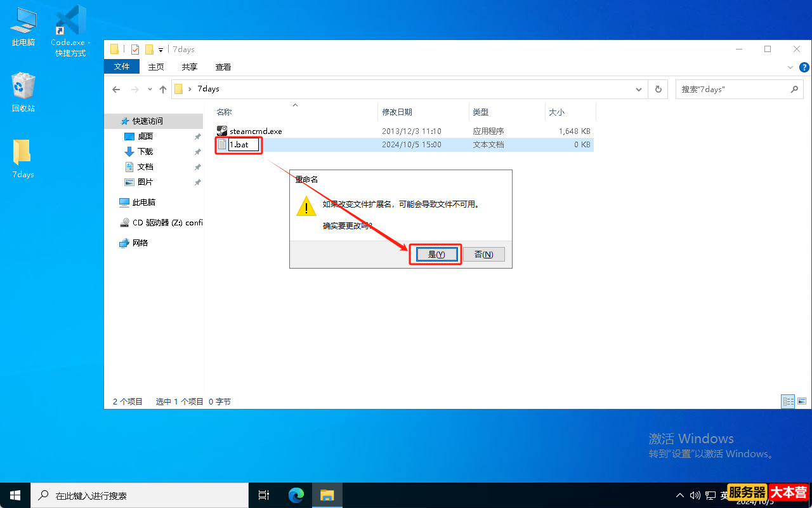Click warning icon in rename dialog

coord(306,206)
